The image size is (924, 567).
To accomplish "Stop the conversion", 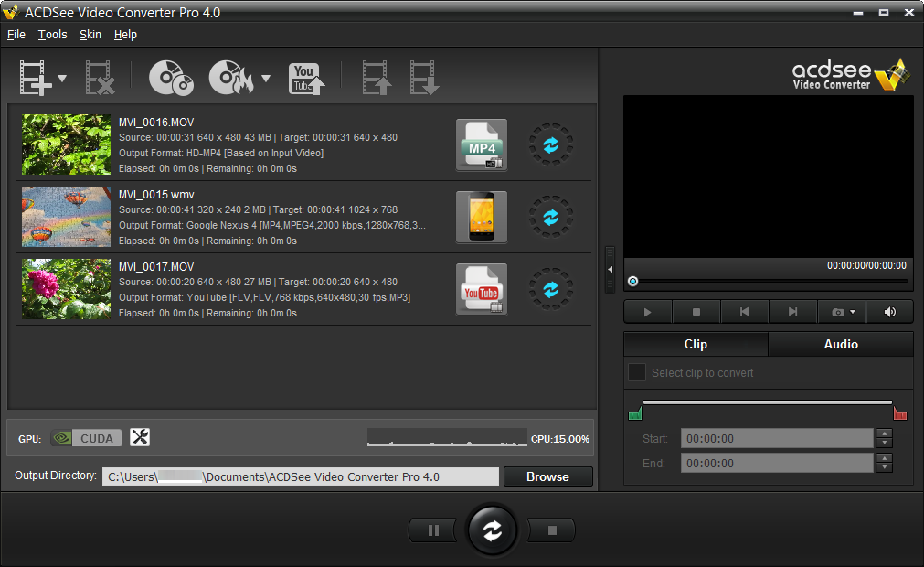I will pyautogui.click(x=552, y=530).
